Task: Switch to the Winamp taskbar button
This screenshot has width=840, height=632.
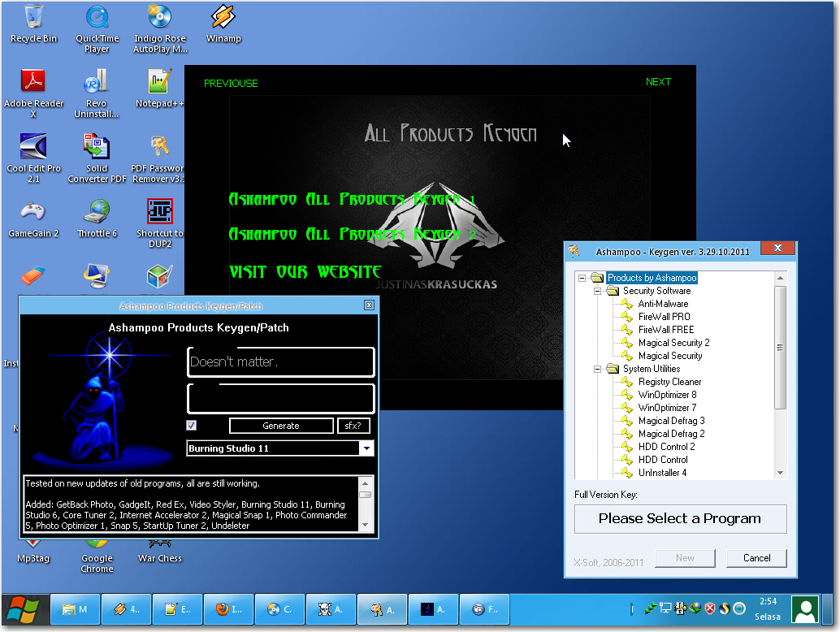Action: [x=127, y=609]
